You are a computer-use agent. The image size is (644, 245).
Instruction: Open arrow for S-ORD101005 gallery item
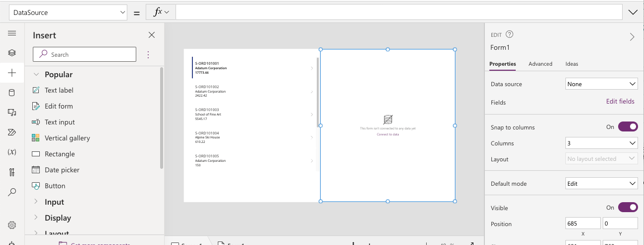coord(312,161)
